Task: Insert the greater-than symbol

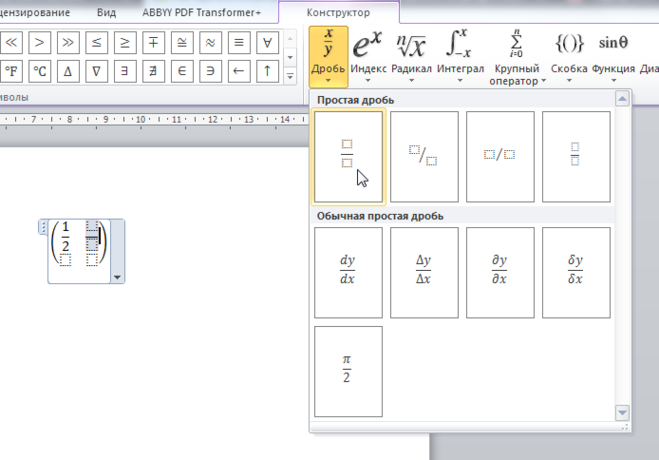Action: pos(40,42)
